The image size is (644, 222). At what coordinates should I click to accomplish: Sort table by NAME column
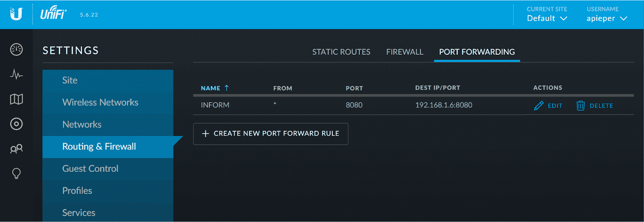point(211,88)
